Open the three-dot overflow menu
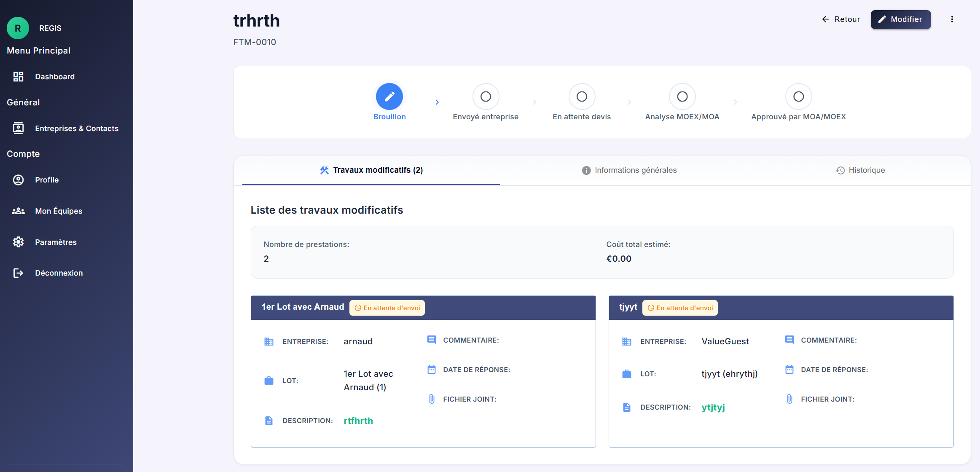Image resolution: width=980 pixels, height=472 pixels. tap(952, 19)
